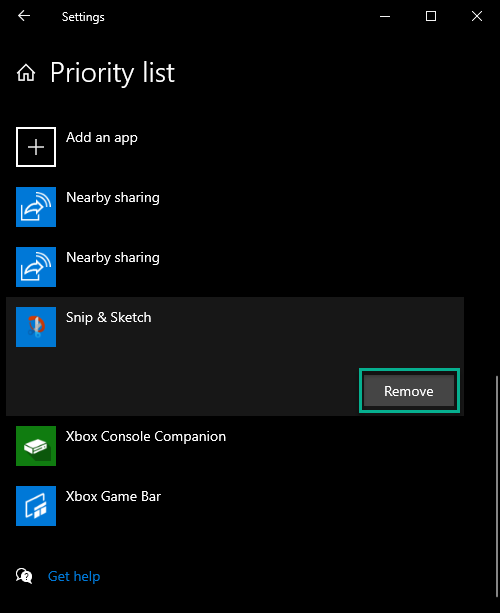Viewport: 500px width, 613px height.
Task: Minimize the Settings window
Action: [x=385, y=16]
